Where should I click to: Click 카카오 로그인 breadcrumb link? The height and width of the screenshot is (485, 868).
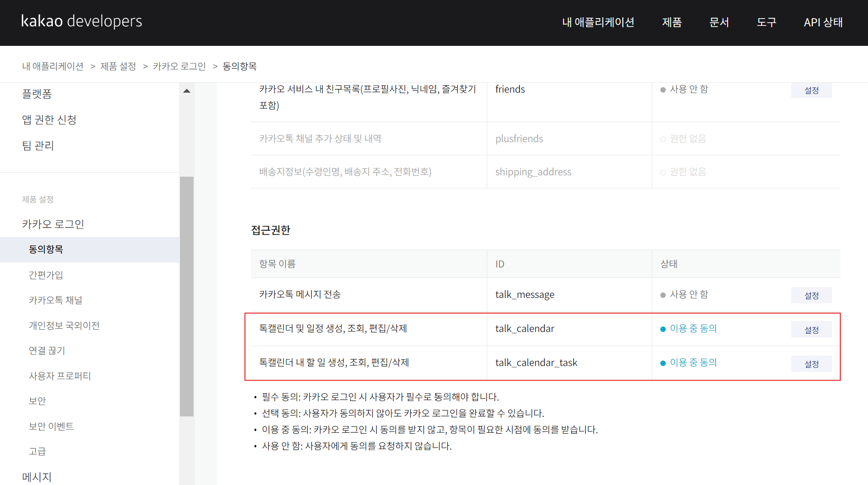pyautogui.click(x=180, y=66)
